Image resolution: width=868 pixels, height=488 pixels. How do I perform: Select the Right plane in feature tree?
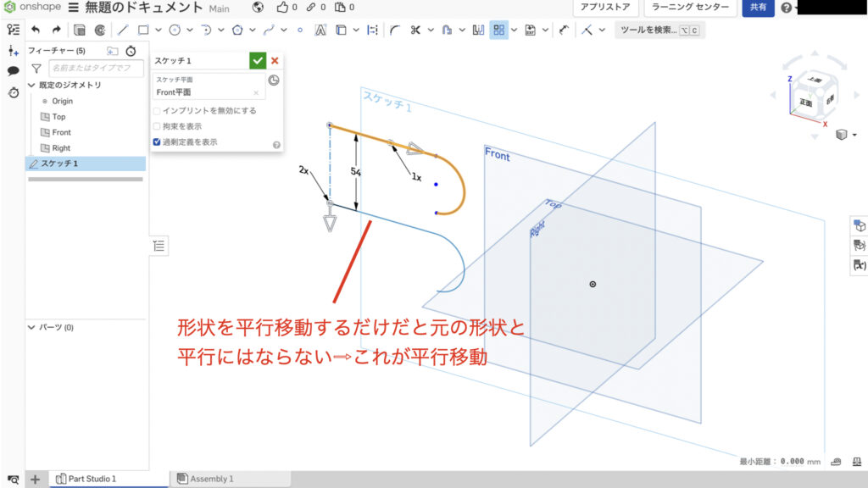click(61, 148)
